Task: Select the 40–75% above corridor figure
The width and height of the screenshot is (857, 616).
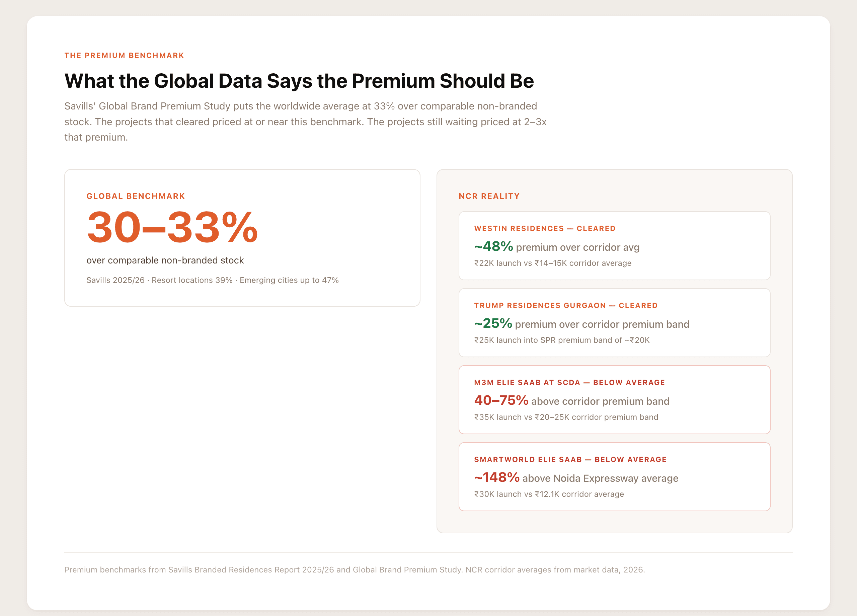Action: coord(501,400)
